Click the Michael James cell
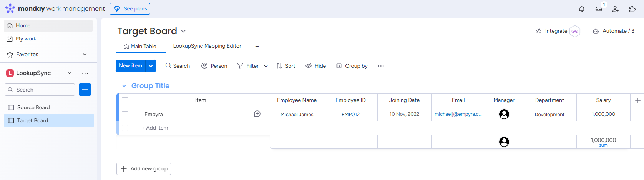 [x=297, y=114]
